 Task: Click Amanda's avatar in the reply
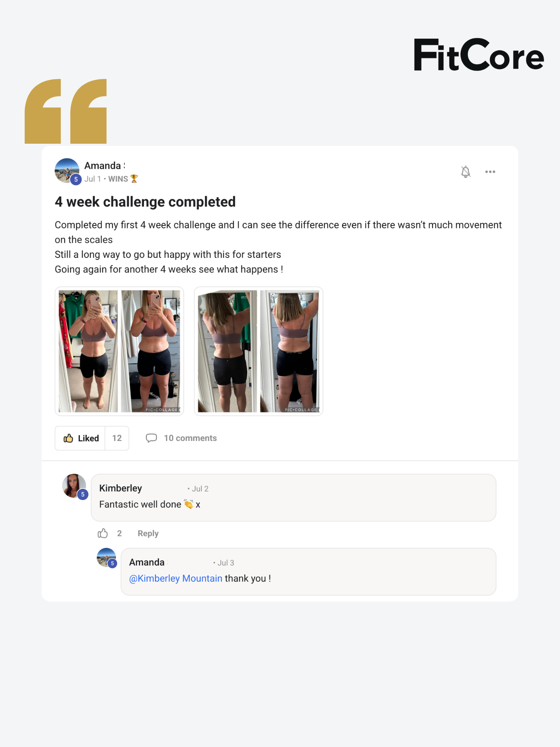point(106,557)
